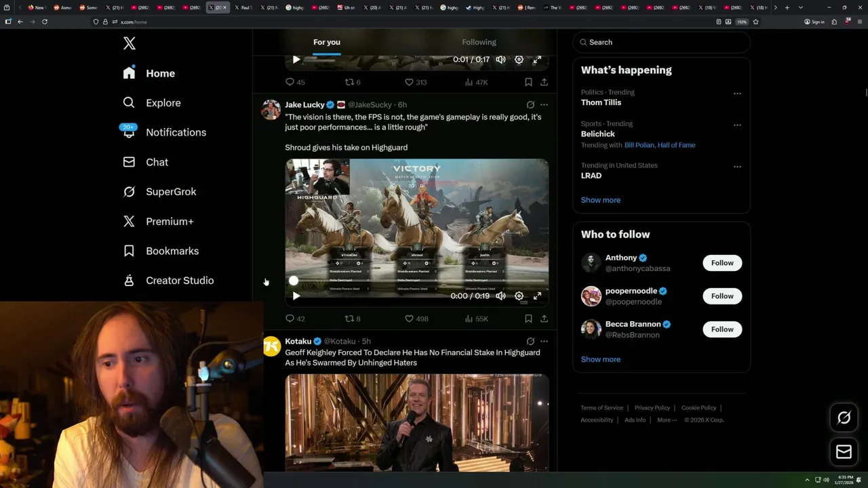The image size is (868, 488).
Task: Open more options for Thom Tillis trend
Action: [x=737, y=94]
